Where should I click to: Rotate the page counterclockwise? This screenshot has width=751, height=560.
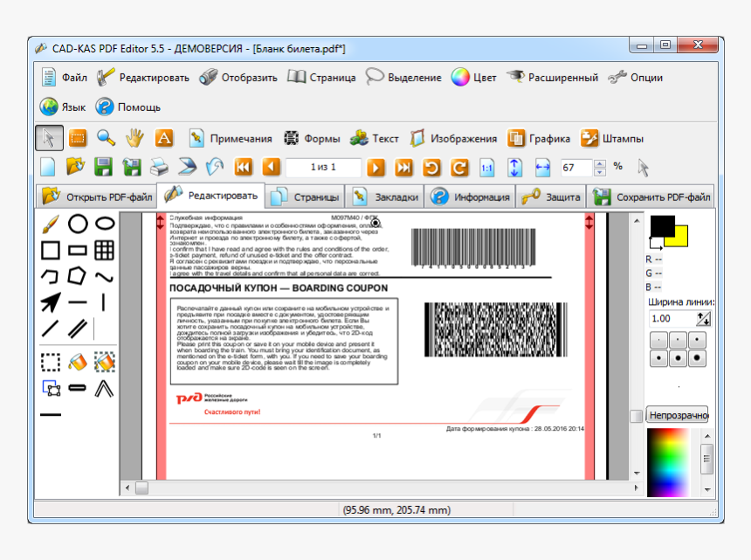(x=431, y=168)
